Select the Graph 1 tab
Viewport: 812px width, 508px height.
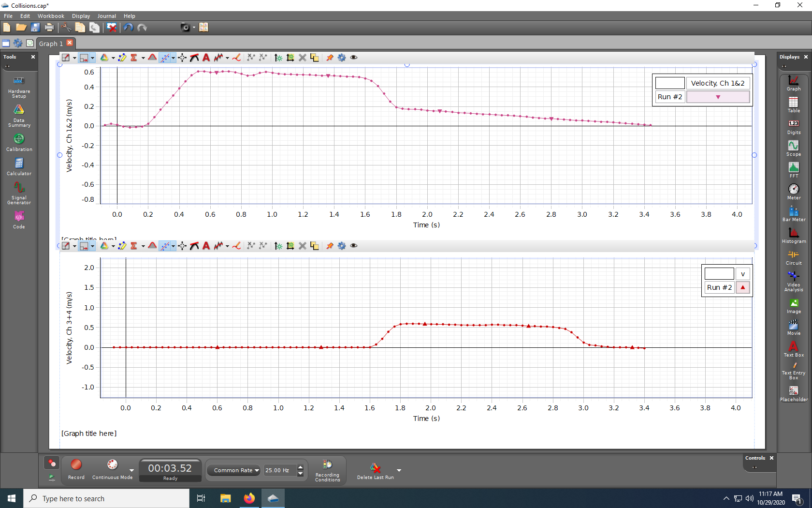click(x=51, y=44)
